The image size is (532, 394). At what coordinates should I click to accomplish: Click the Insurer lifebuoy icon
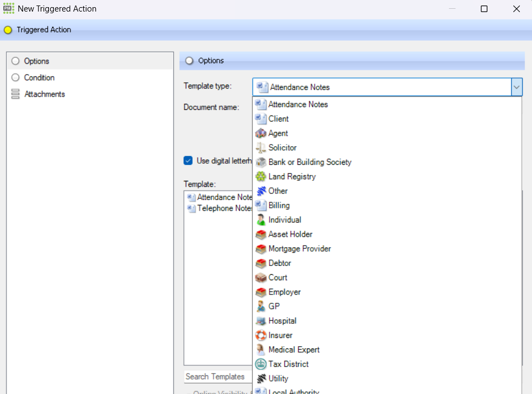pyautogui.click(x=261, y=335)
